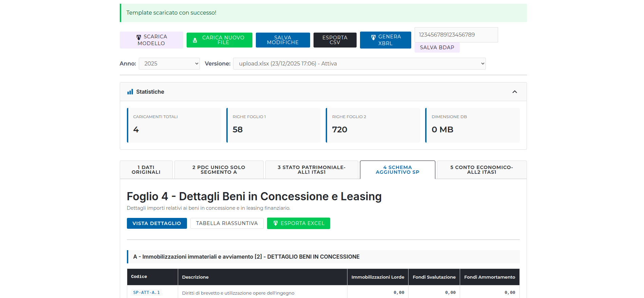Open the Versione file dropdown
The width and height of the screenshot is (644, 298).
coord(359,63)
